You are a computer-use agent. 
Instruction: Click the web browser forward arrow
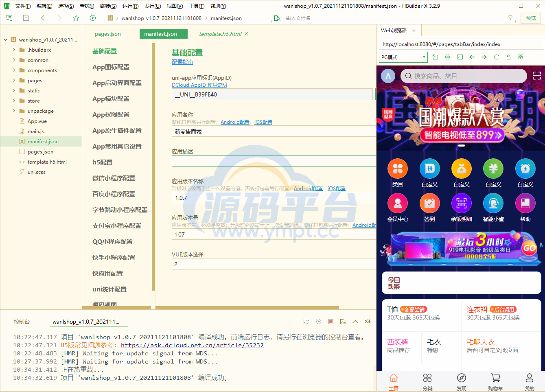484,57
